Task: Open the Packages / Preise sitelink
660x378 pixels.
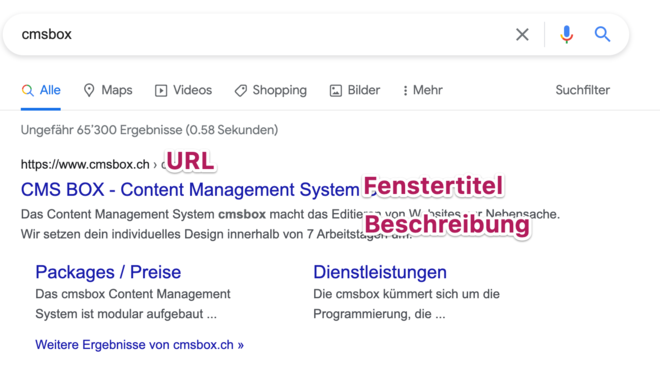Action: pyautogui.click(x=108, y=272)
